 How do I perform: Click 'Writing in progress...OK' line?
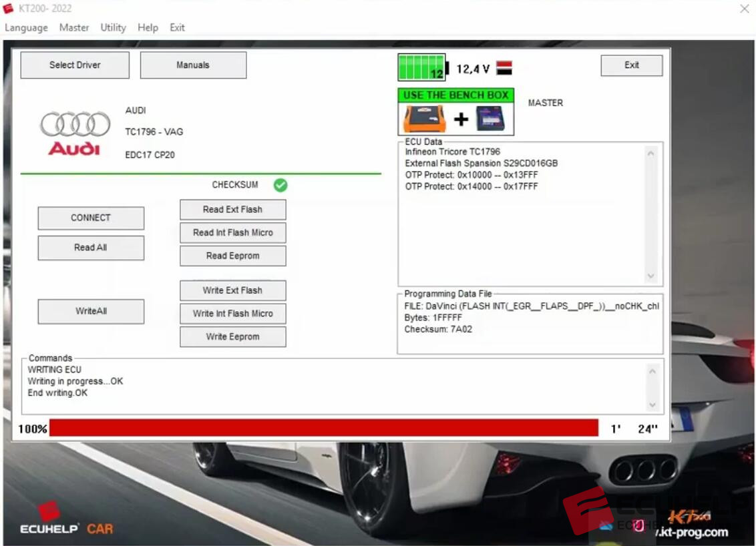[75, 382]
